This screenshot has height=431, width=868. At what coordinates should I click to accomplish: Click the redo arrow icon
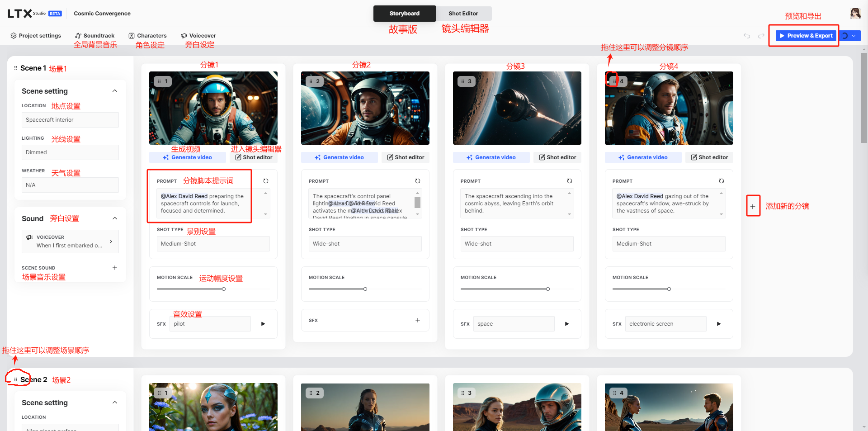click(x=761, y=36)
